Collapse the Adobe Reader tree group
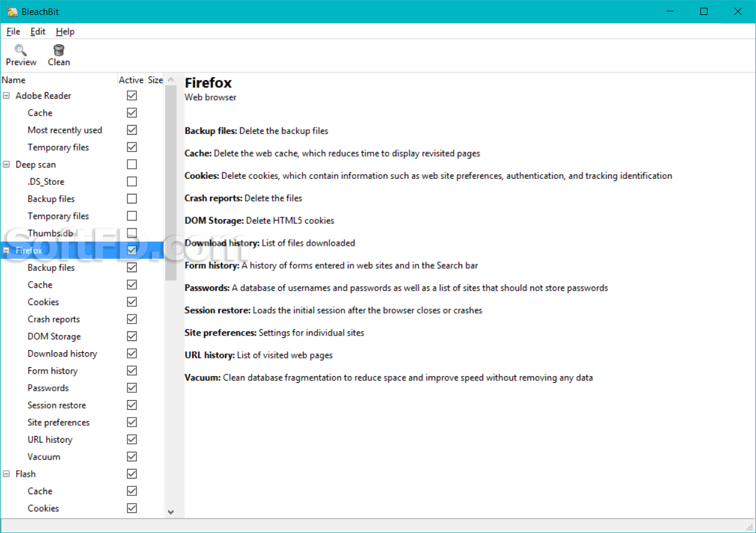The image size is (756, 533). coord(7,96)
